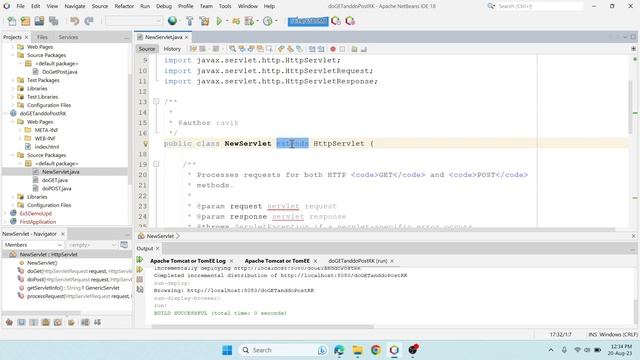This screenshot has width=640, height=360.
Task: Click the New Project toolbar icon
Action: (x=25, y=21)
